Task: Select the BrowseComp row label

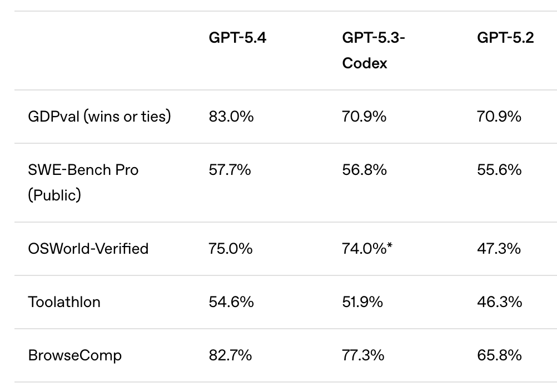Action: pyautogui.click(x=74, y=355)
